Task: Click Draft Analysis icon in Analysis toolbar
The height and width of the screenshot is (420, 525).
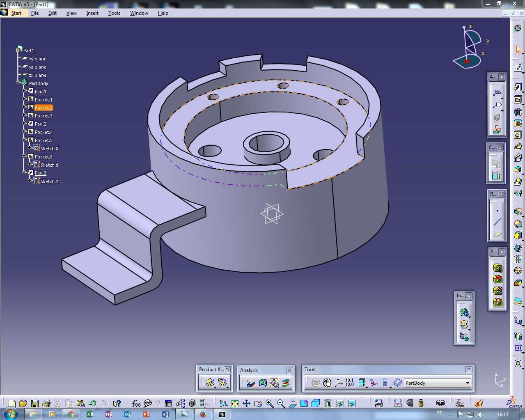Action: [x=251, y=383]
